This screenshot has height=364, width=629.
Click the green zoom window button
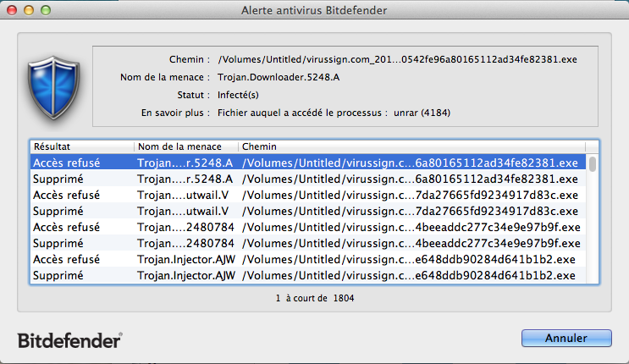(x=46, y=10)
